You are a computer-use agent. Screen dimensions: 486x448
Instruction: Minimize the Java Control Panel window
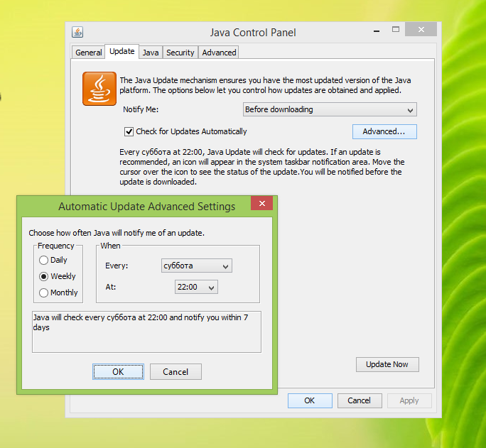(377, 31)
